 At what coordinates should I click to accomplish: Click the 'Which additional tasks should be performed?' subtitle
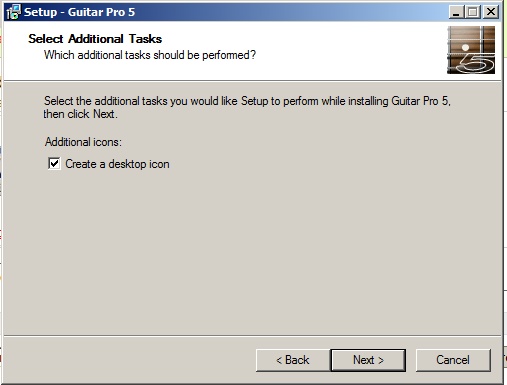coord(150,55)
